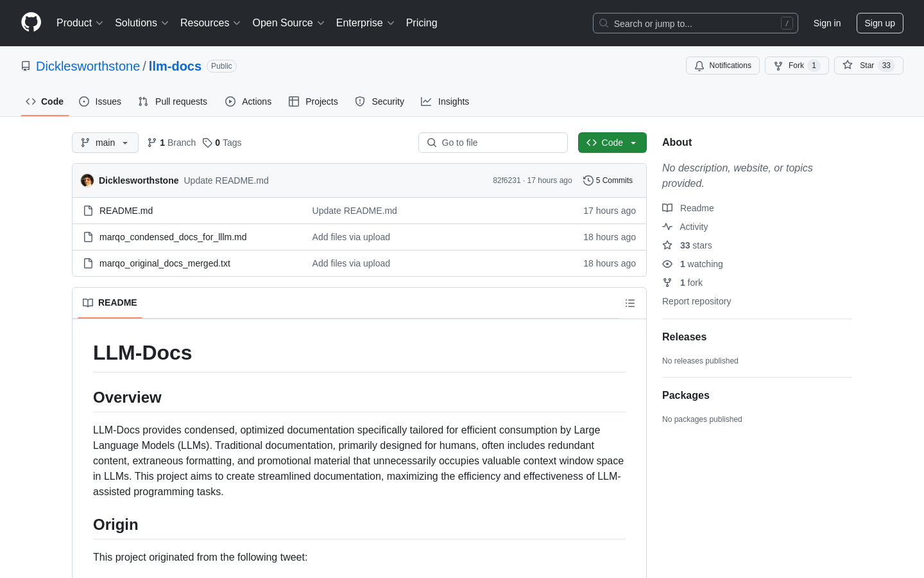
Task: Focus the Search or jump to field
Action: coord(696,23)
